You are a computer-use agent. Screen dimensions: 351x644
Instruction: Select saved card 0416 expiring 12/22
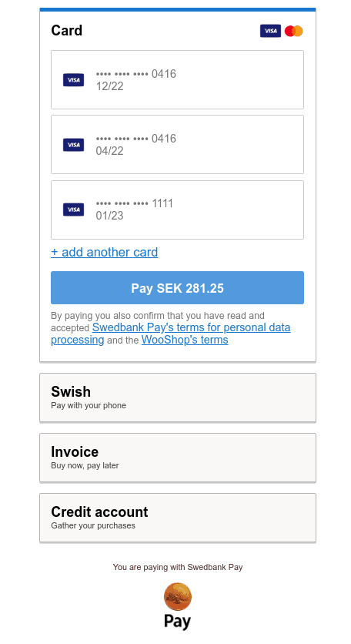point(177,79)
